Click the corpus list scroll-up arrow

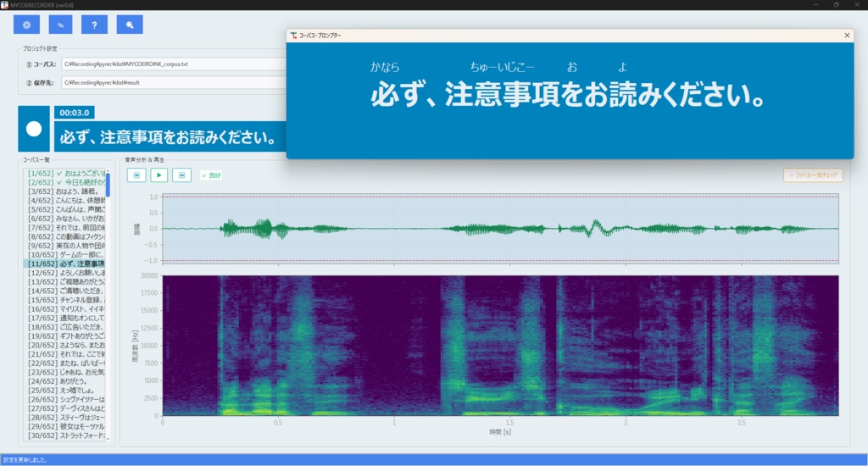coord(108,171)
